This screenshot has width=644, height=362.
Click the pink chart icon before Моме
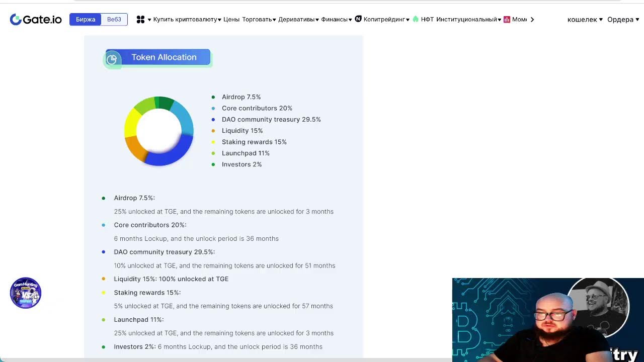[x=507, y=20]
